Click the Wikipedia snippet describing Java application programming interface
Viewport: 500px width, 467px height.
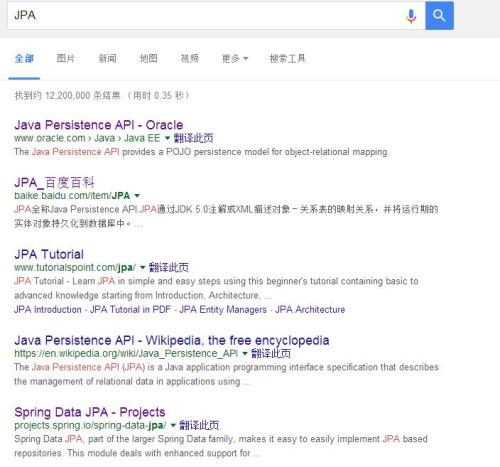[x=226, y=374]
